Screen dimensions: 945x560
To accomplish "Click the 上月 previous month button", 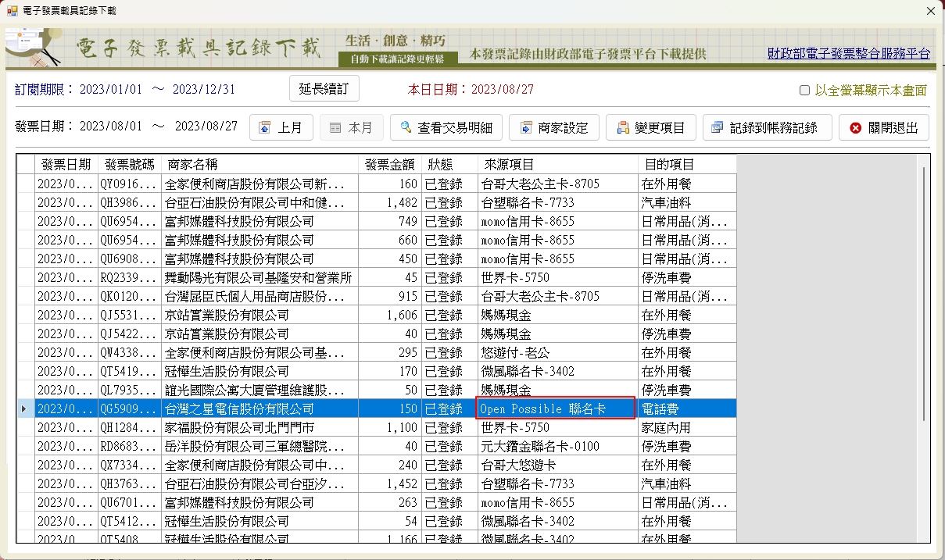I will pyautogui.click(x=281, y=127).
